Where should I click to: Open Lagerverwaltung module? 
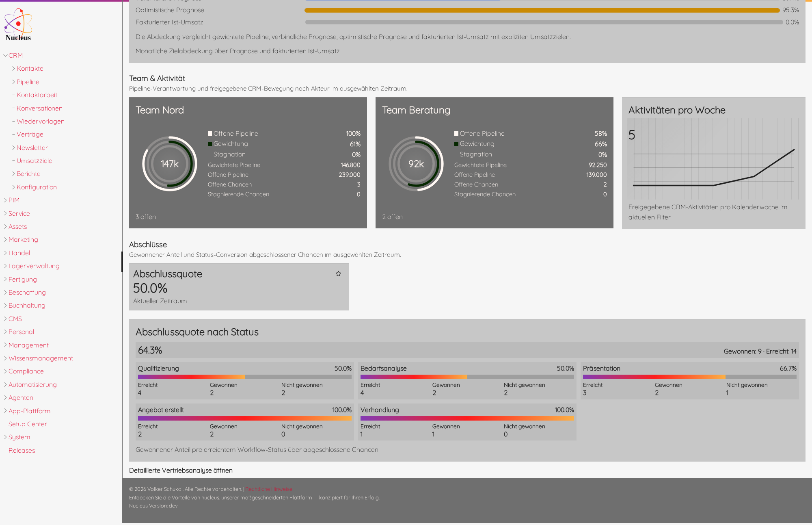tap(34, 266)
